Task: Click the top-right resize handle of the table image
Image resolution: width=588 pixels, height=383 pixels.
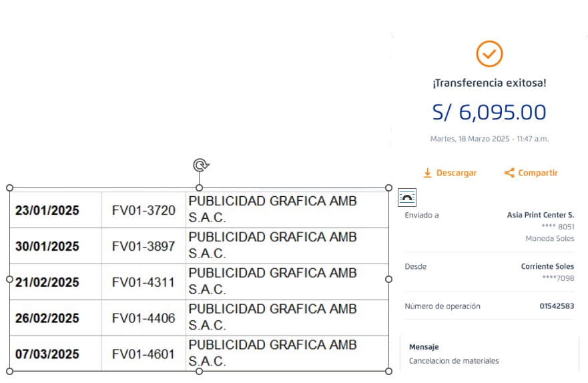Action: (x=389, y=188)
